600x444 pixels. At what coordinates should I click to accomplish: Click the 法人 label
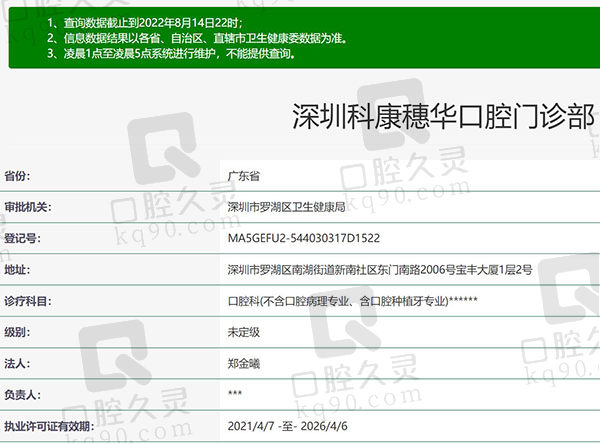tap(17, 363)
